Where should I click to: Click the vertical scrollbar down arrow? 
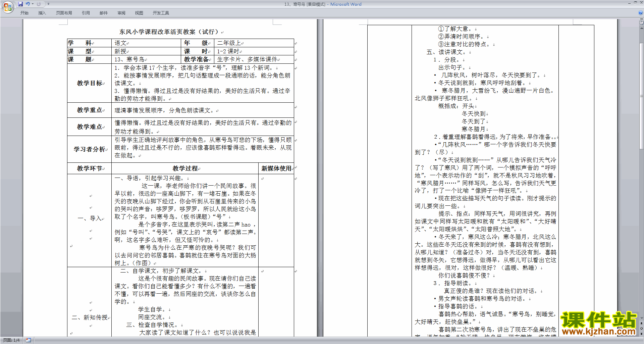click(641, 318)
